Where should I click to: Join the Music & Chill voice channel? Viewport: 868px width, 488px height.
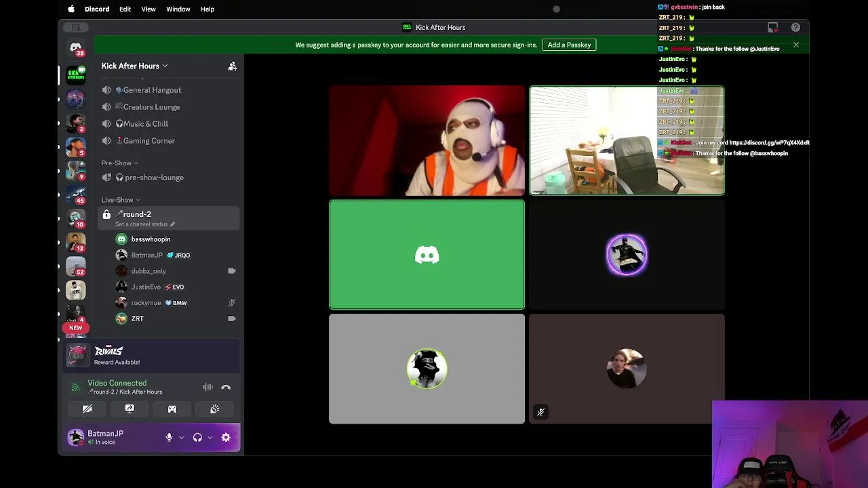coord(170,124)
